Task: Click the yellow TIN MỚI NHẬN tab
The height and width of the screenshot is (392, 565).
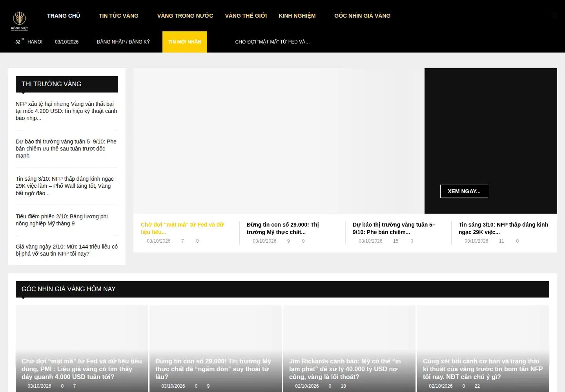Action: tap(185, 42)
